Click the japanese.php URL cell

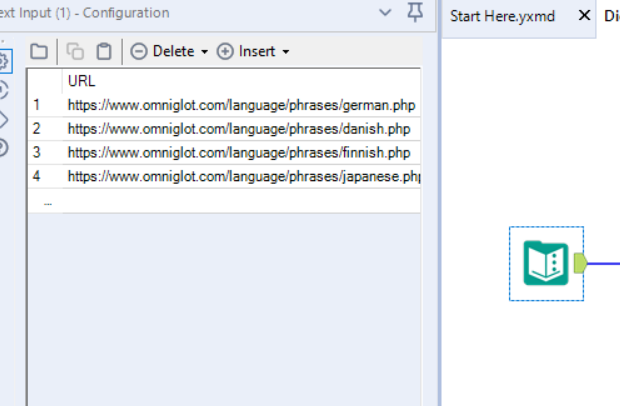pos(242,176)
